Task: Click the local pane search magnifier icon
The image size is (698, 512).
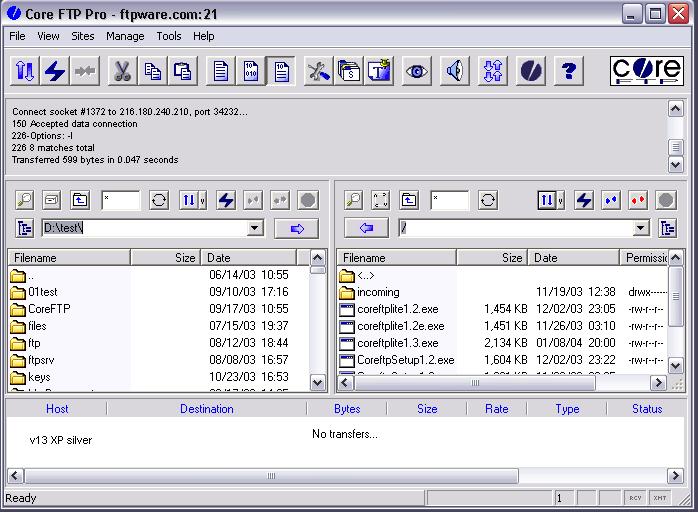Action: click(24, 200)
